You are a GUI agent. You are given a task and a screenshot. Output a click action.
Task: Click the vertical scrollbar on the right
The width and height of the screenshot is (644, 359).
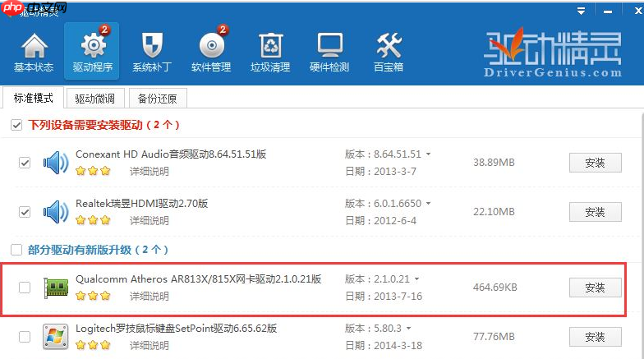coord(642,234)
